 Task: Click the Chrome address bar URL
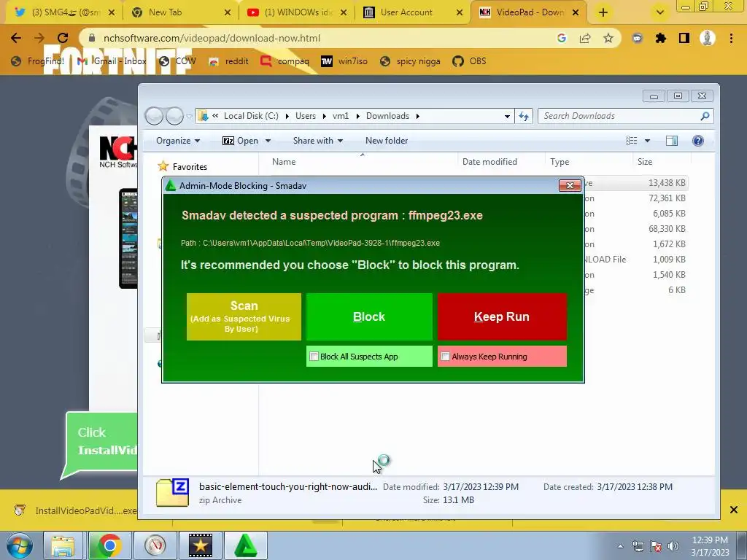click(x=212, y=38)
